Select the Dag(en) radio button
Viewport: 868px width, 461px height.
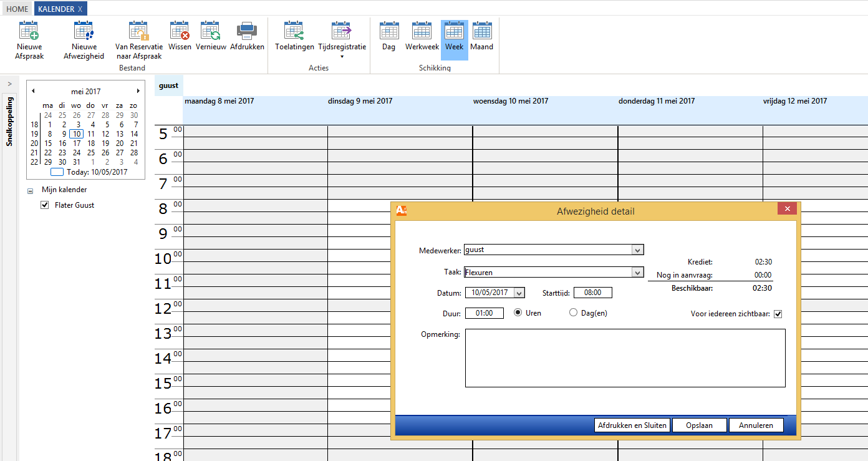[x=574, y=313]
